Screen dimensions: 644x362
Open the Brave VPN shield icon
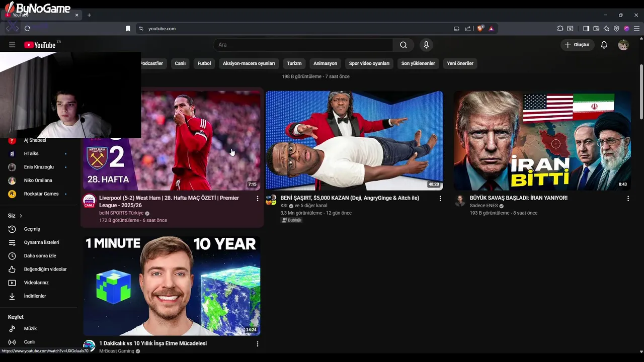point(616,29)
